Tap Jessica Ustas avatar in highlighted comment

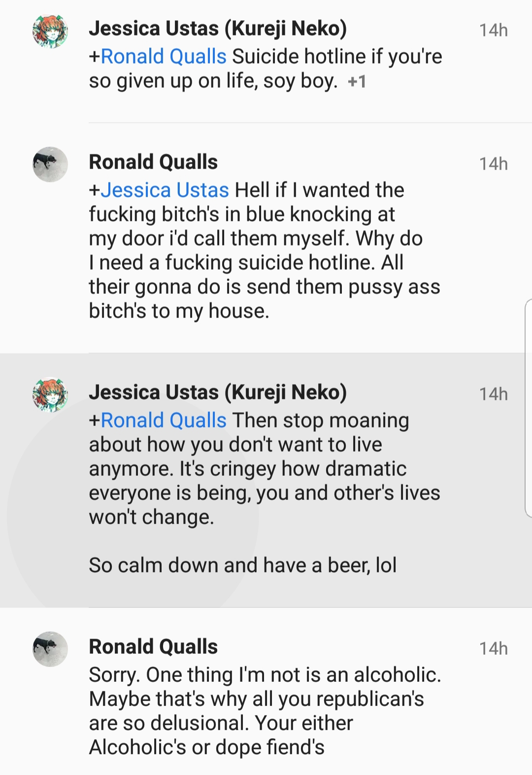[50, 394]
